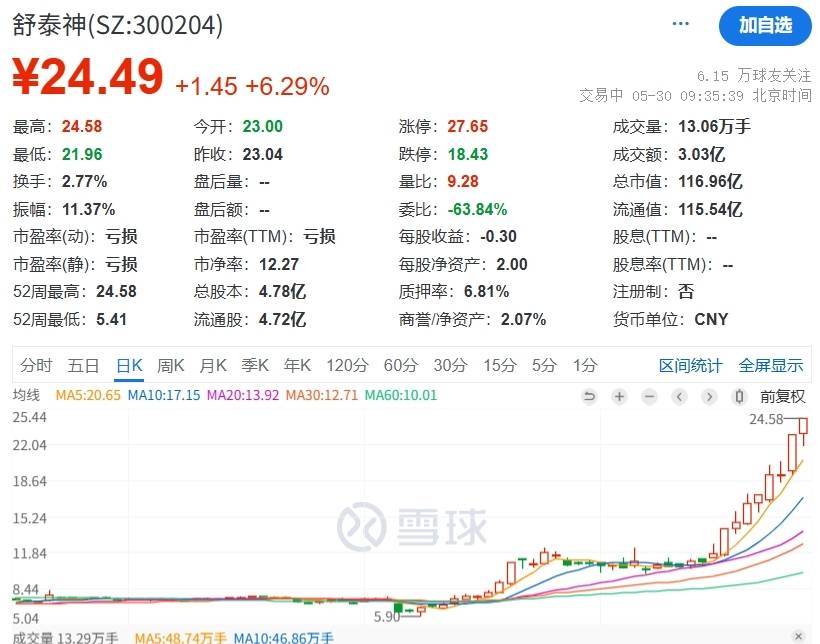Click the 成交量 13.29万手 volume label

pyautogui.click(x=65, y=638)
